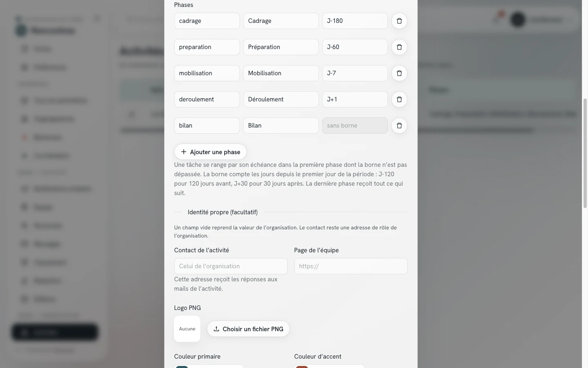Delete the bilan phase row
This screenshot has height=368, width=588.
coord(399,126)
